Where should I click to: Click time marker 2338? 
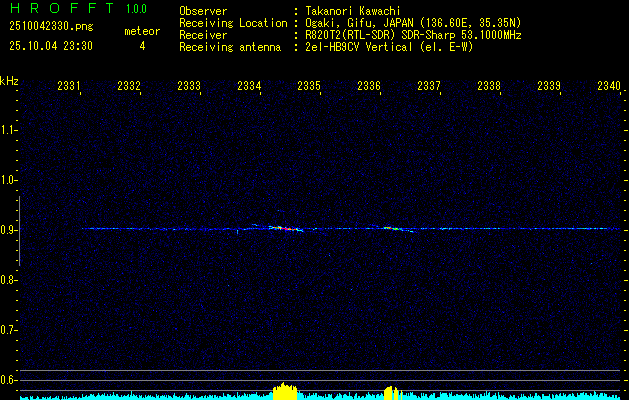[x=489, y=86]
